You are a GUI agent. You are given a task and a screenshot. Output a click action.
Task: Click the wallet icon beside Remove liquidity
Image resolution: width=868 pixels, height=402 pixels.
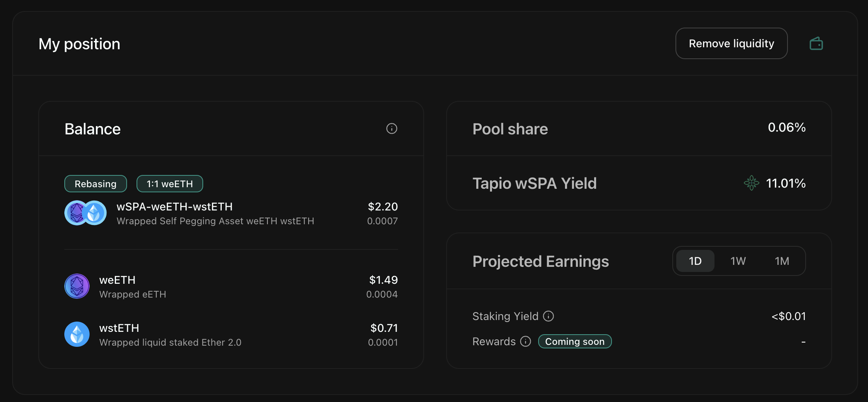816,43
